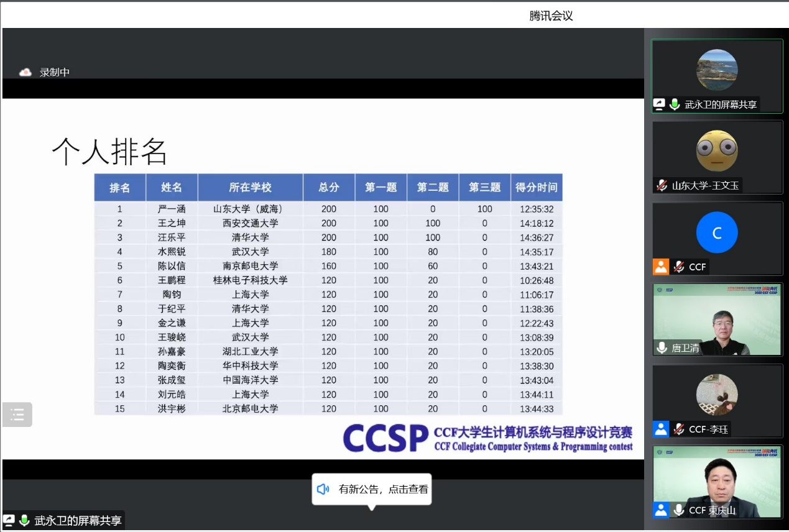Click screen-share icon in bottom-left label
Viewport: 789px width, 532px height.
pyautogui.click(x=9, y=520)
